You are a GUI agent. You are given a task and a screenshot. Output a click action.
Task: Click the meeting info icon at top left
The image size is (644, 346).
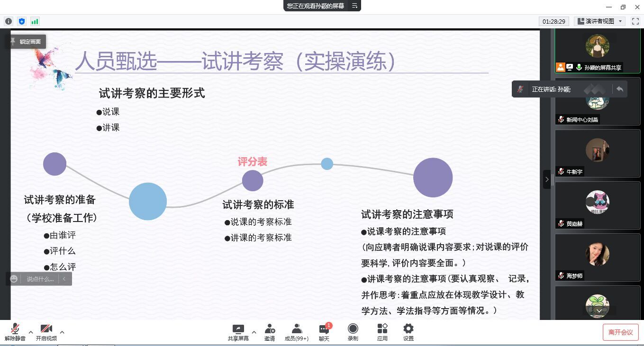9,21
